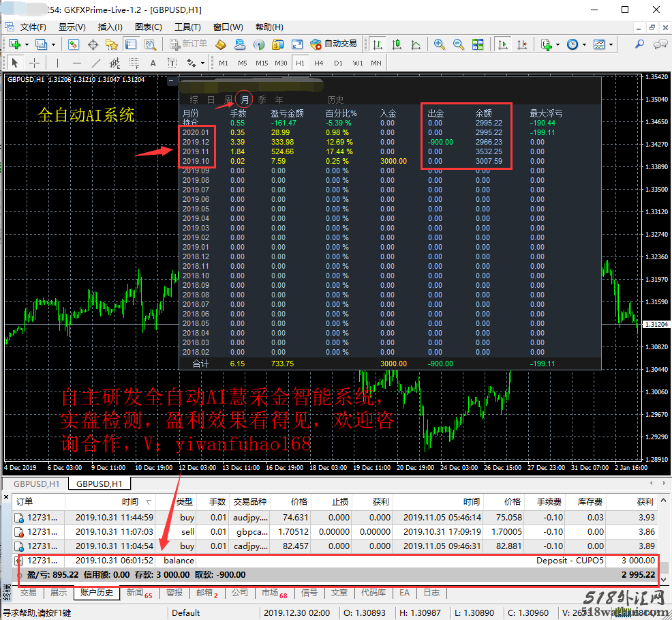Viewport: 672px width, 620px height.
Task: Select the crosshair cursor tool
Action: [x=34, y=63]
